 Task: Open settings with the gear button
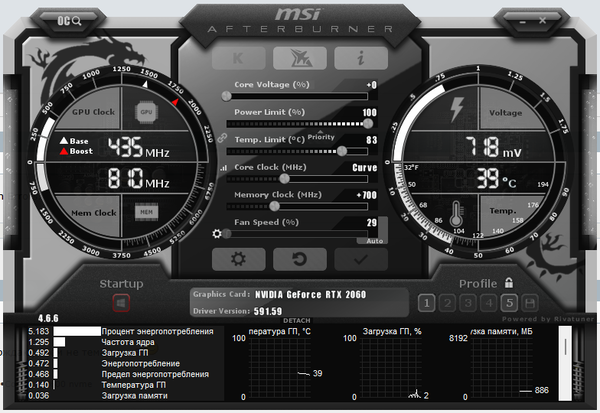(238, 259)
